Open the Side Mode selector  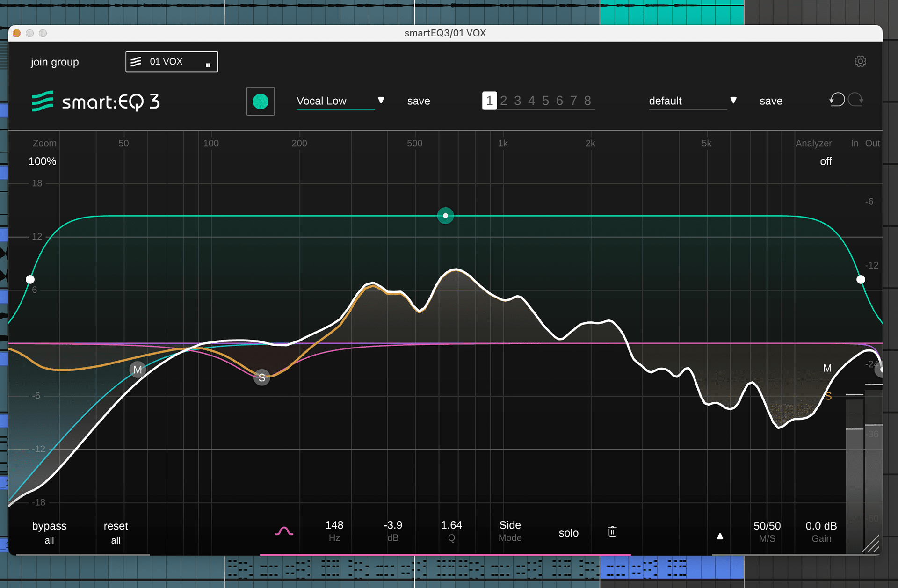click(x=510, y=531)
